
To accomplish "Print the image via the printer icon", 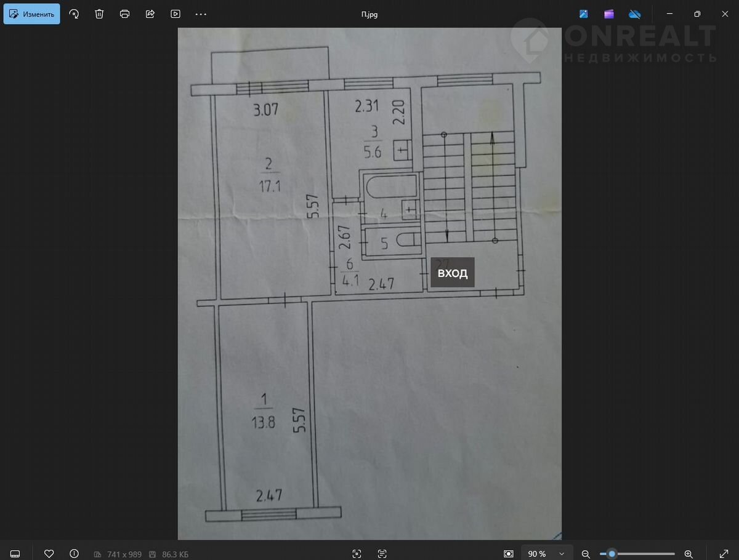I will [x=125, y=14].
